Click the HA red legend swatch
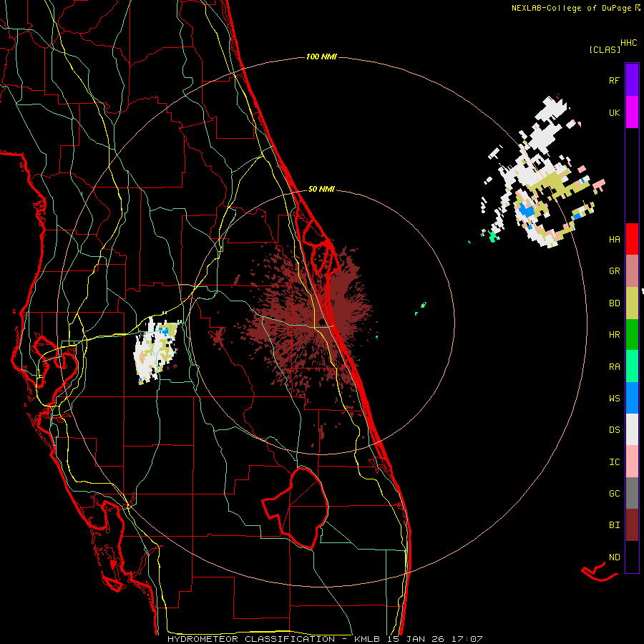The image size is (644, 644). 632,239
